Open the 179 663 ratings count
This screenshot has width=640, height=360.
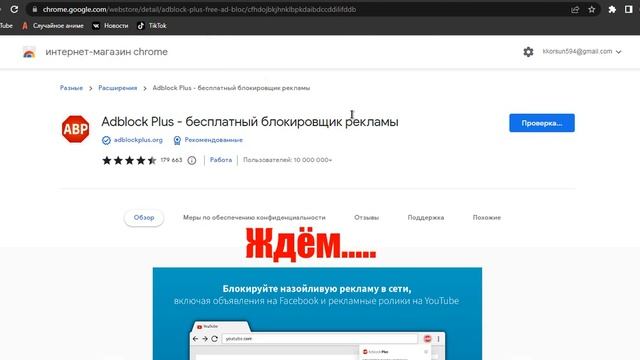(x=171, y=160)
